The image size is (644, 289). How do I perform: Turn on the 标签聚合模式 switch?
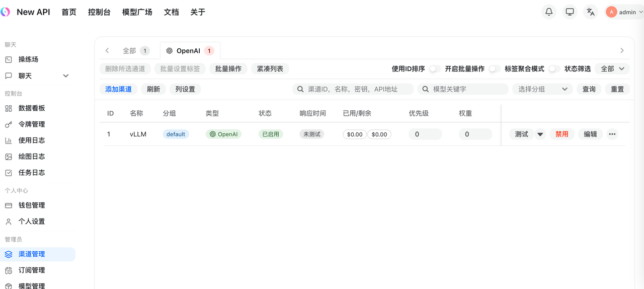553,69
